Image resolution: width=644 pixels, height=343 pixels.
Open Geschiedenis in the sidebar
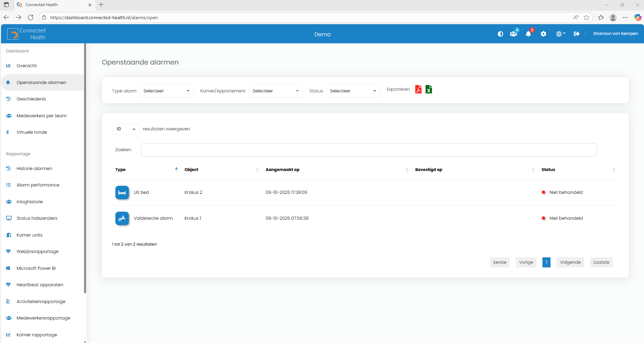[x=31, y=99]
